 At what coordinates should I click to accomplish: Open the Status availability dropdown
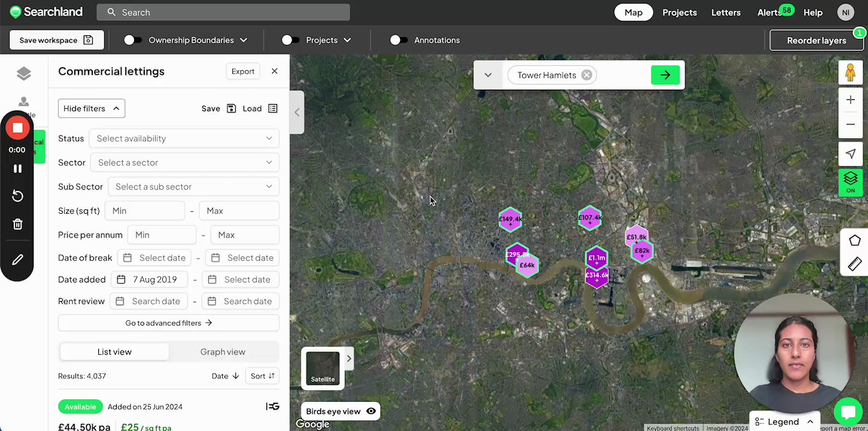pyautogui.click(x=184, y=138)
